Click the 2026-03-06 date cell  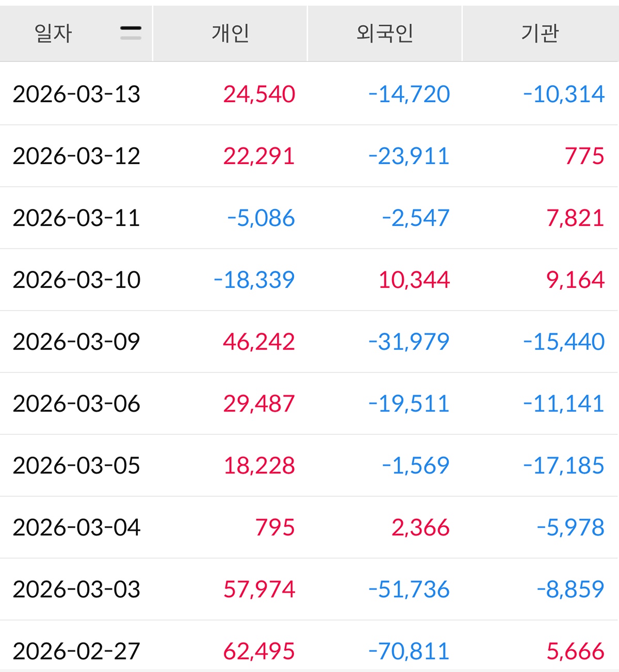76,404
